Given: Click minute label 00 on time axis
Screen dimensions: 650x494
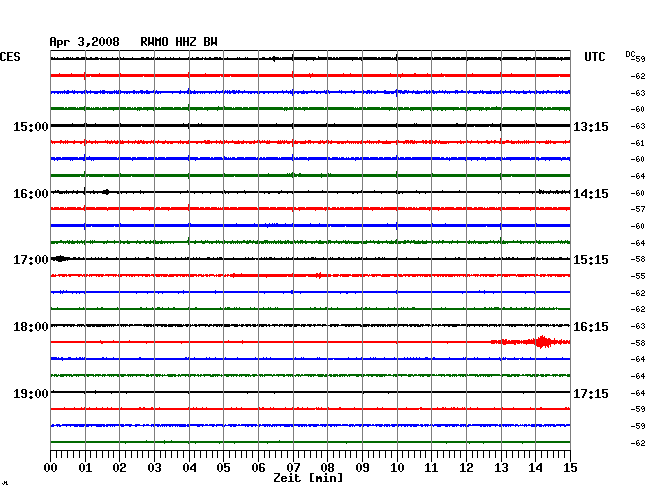Looking at the screenshot, I should coord(51,467).
